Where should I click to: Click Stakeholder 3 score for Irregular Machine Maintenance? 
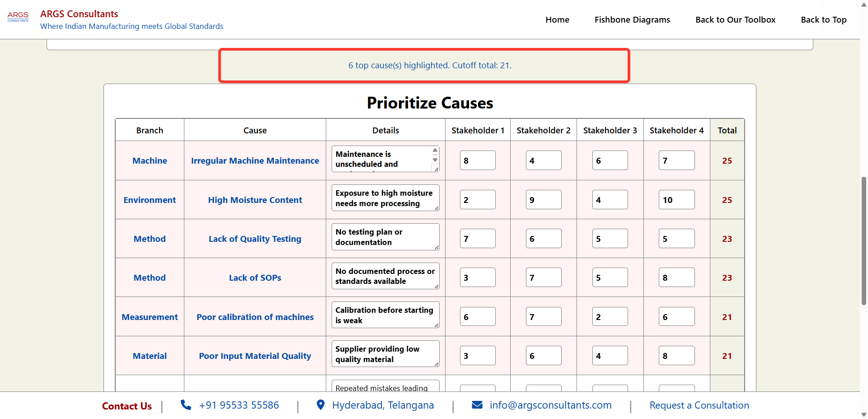click(610, 160)
